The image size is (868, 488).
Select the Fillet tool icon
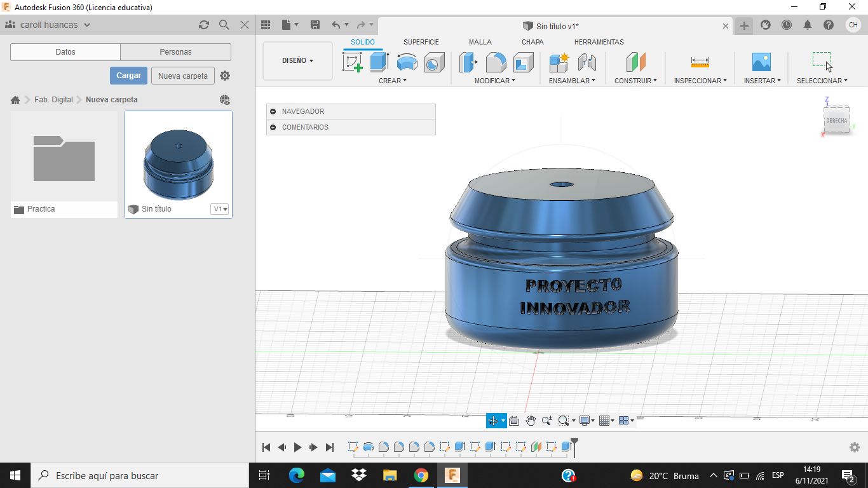496,62
